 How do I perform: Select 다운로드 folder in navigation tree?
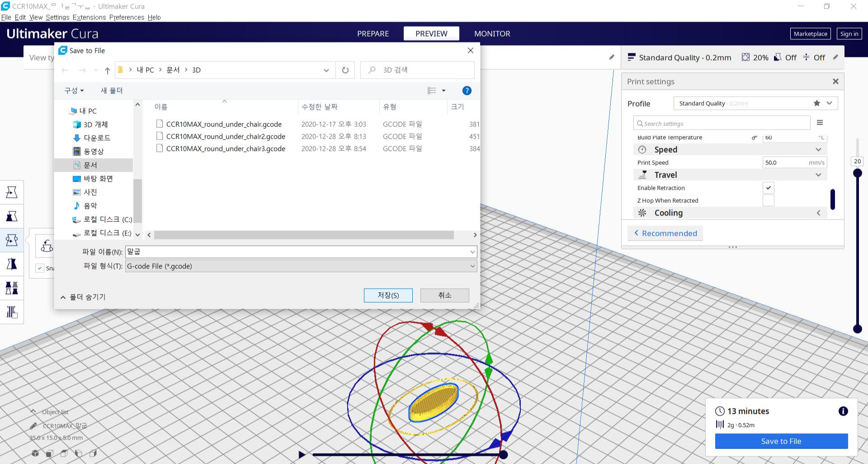pyautogui.click(x=97, y=138)
